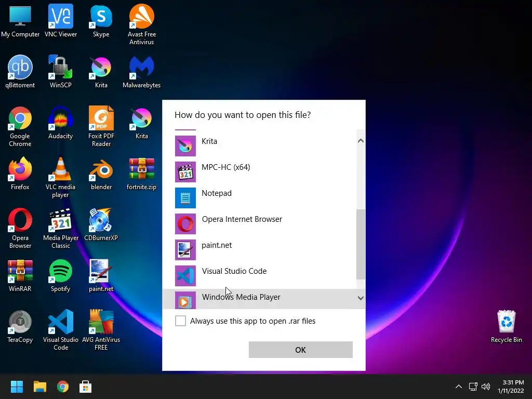Open the Windows Start menu

[17, 387]
